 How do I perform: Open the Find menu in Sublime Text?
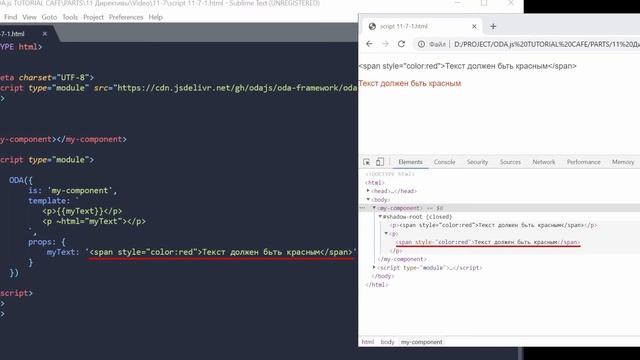[x=10, y=17]
